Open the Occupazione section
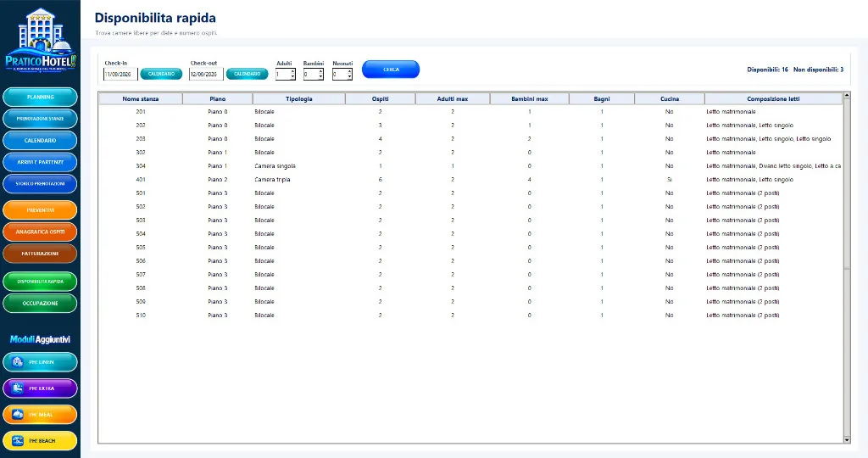The height and width of the screenshot is (458, 868). (40, 304)
